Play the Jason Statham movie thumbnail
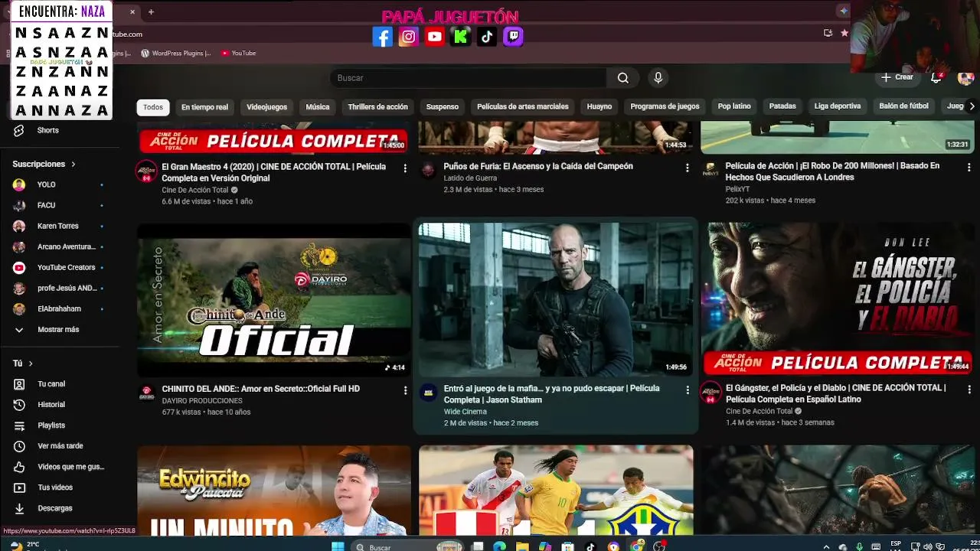The image size is (980, 551). [555, 300]
